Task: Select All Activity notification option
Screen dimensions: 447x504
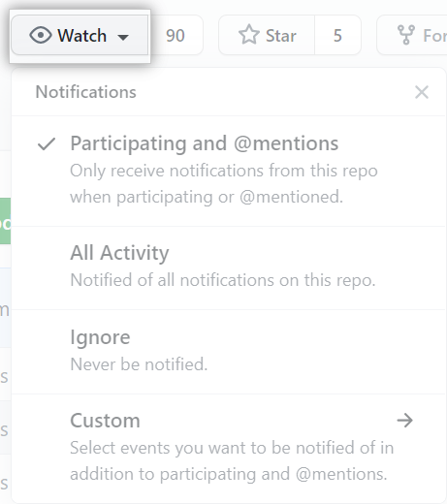Action: click(229, 268)
